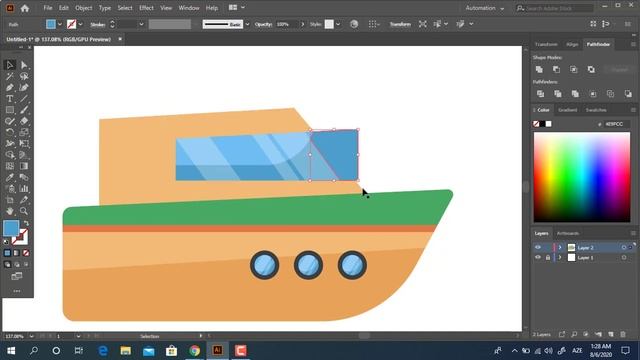Open the Window menu

pyautogui.click(x=189, y=8)
